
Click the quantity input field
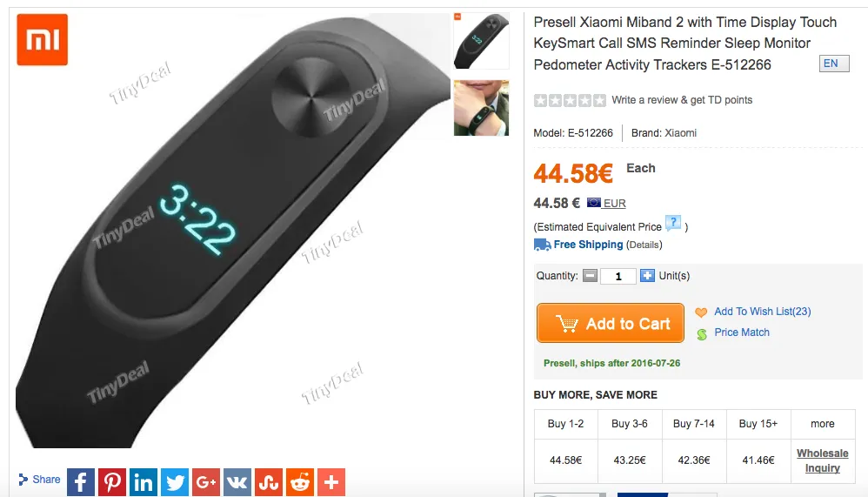click(x=618, y=275)
